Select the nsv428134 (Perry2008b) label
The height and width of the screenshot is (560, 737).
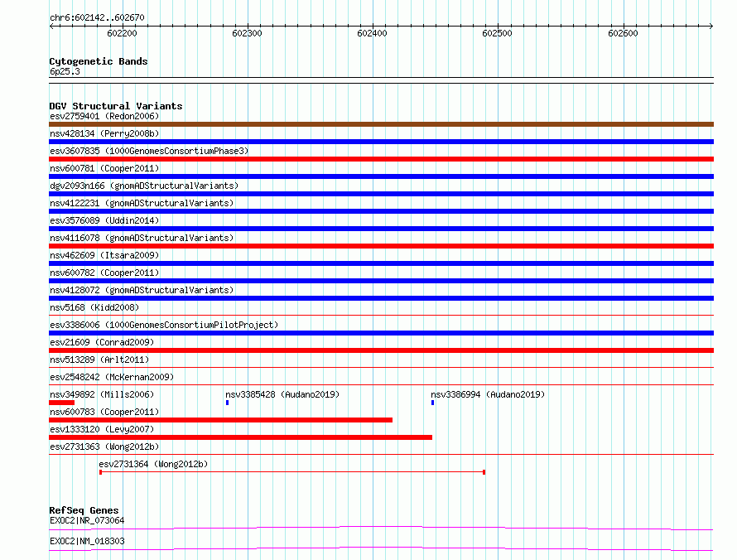tap(104, 133)
